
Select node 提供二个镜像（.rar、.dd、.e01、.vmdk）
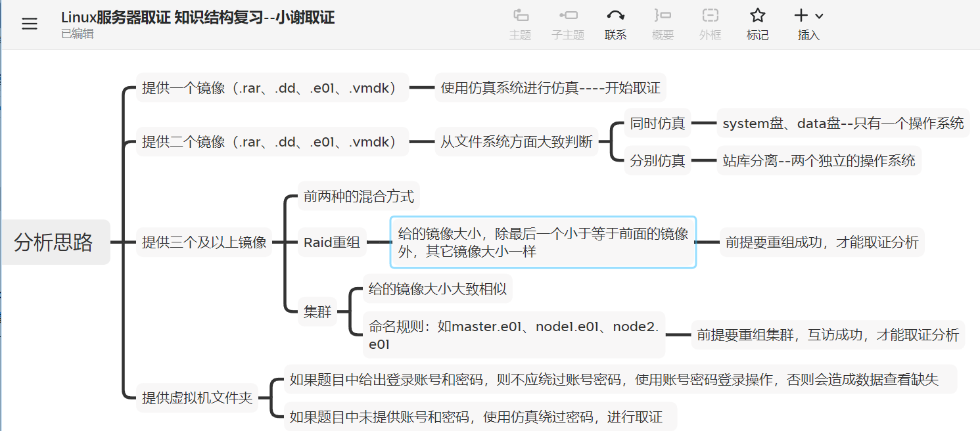(x=272, y=142)
